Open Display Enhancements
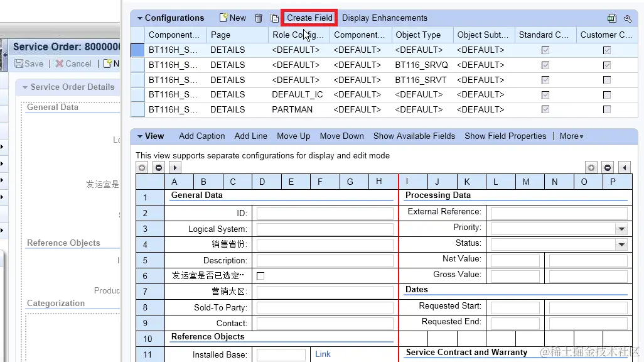Viewport: 644px width, 362px height. click(384, 18)
